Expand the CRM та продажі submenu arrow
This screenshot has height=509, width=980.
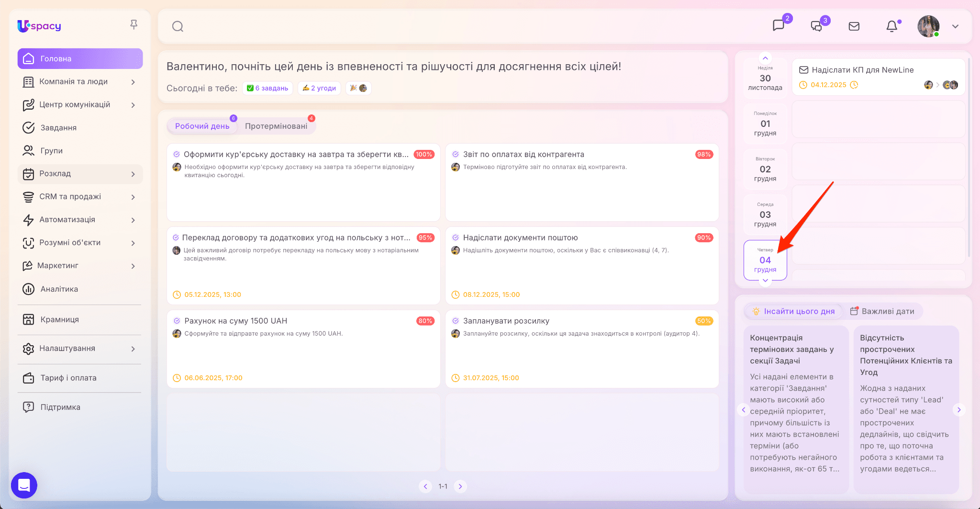(x=133, y=197)
